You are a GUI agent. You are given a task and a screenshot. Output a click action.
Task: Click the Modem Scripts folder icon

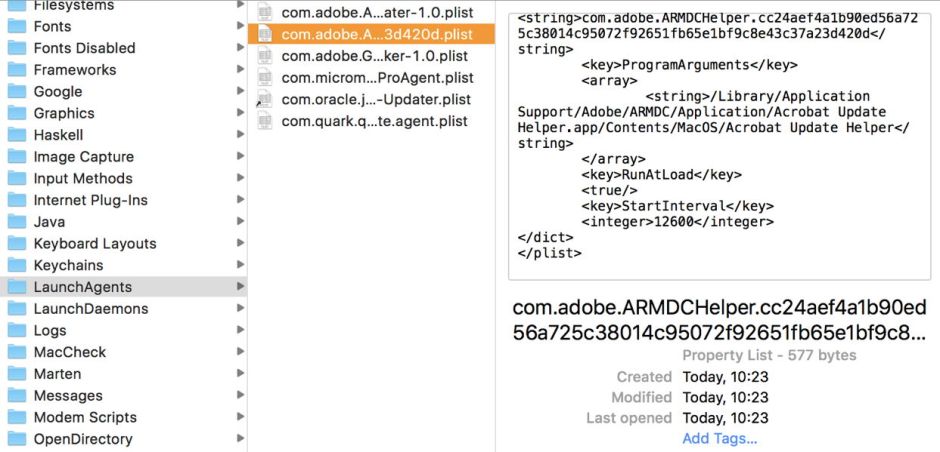(x=16, y=417)
